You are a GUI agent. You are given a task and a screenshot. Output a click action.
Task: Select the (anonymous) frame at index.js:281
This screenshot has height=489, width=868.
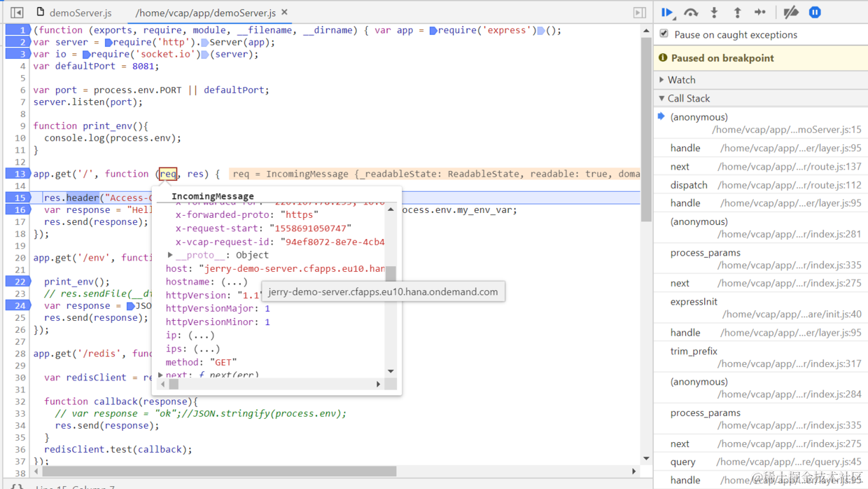coord(760,228)
